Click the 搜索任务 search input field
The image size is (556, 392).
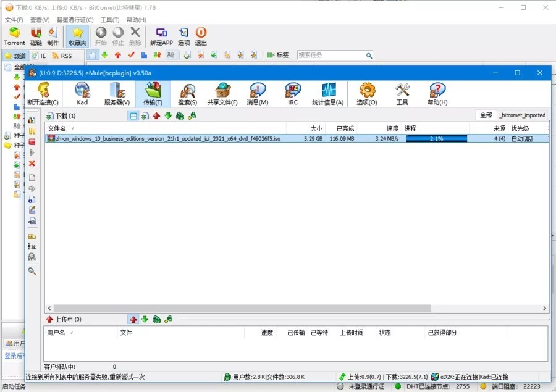pos(331,56)
